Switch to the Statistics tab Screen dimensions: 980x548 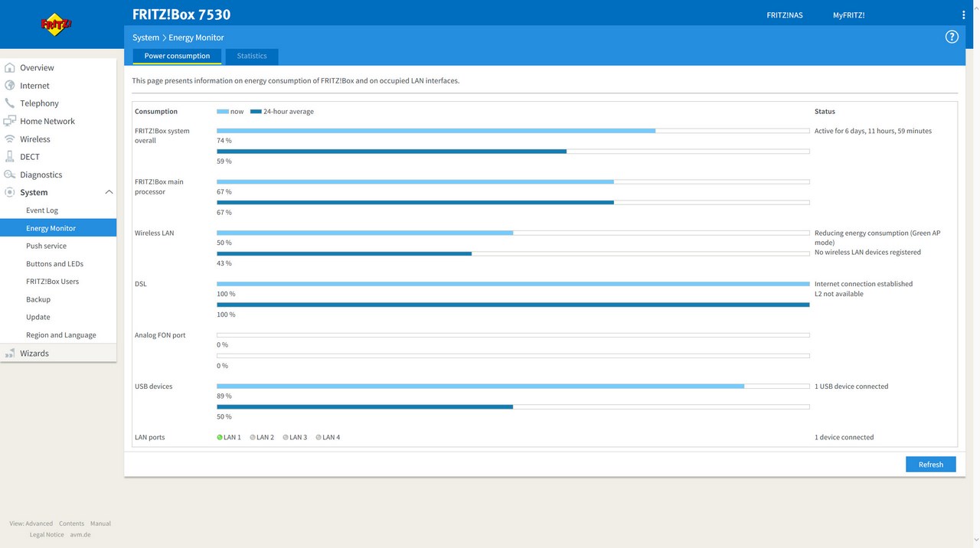point(252,56)
